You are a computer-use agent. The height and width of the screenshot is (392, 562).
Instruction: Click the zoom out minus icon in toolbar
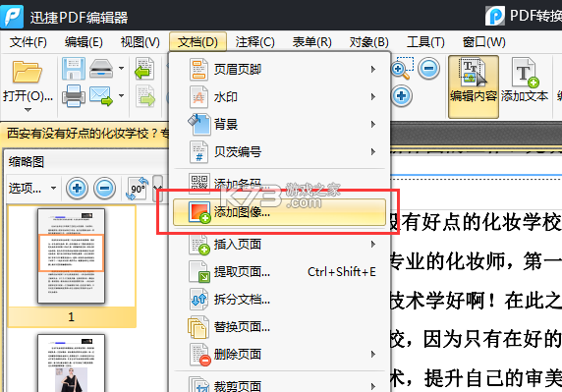tap(428, 68)
